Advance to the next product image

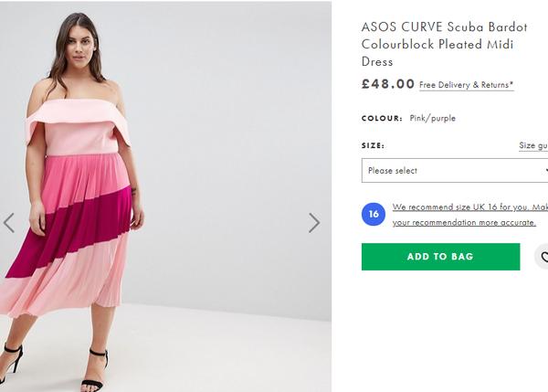point(314,222)
